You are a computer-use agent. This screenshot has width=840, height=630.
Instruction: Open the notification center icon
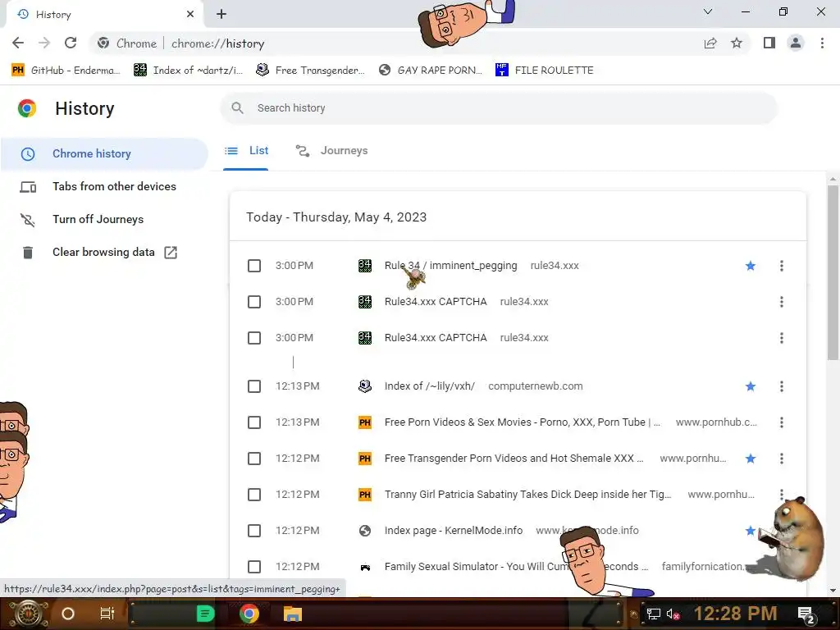(806, 614)
